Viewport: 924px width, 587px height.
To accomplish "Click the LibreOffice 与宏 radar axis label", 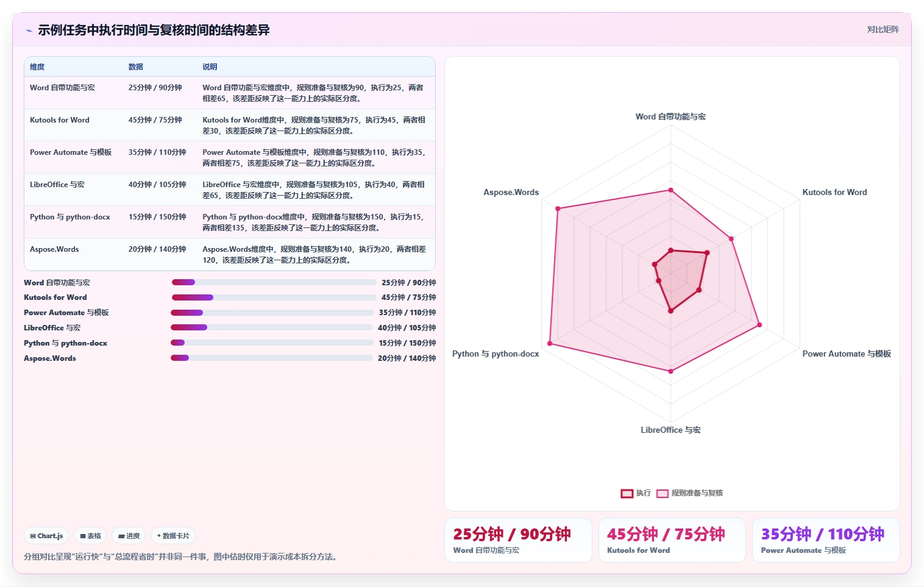I will coord(670,430).
